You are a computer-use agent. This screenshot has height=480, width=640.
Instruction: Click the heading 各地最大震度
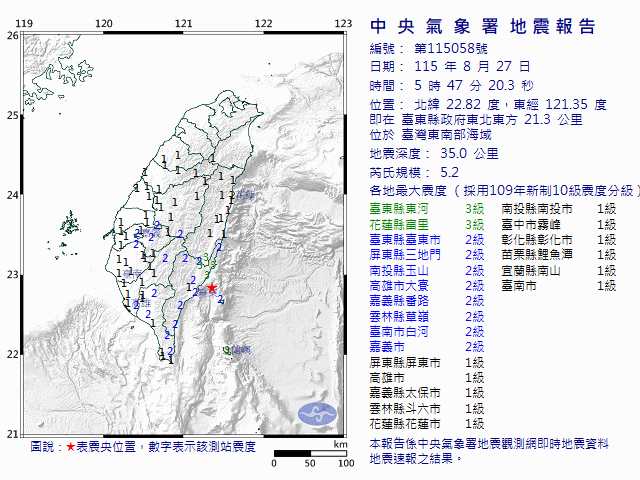coord(408,190)
